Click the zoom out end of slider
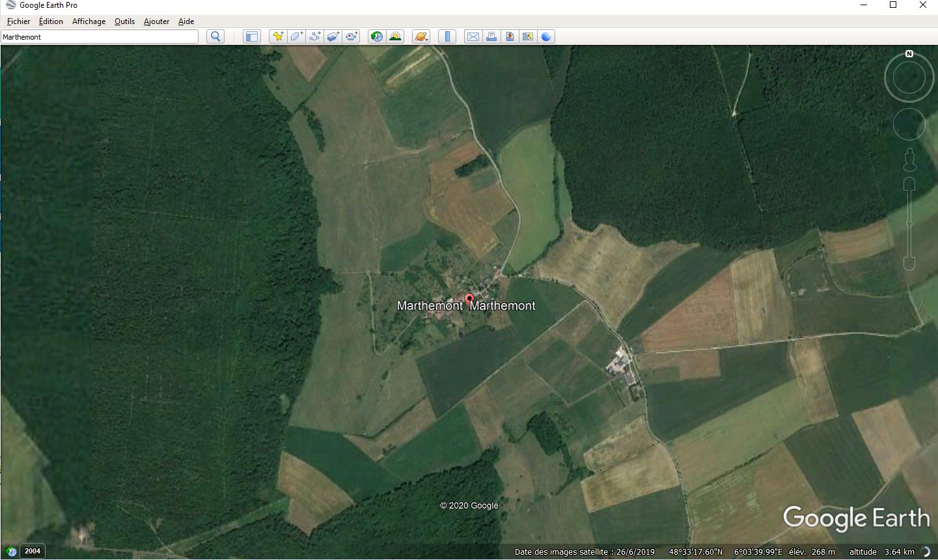 pyautogui.click(x=909, y=263)
